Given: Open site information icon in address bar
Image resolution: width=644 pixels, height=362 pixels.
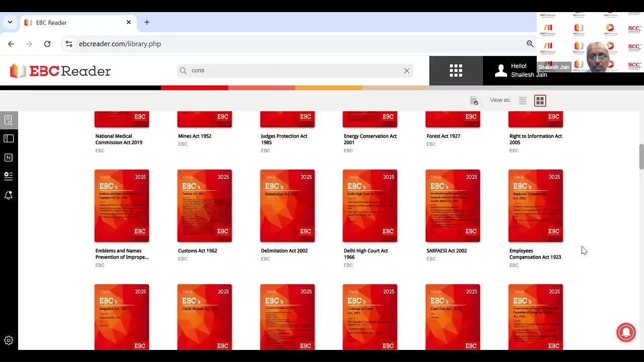Looking at the screenshot, I should coord(69,44).
